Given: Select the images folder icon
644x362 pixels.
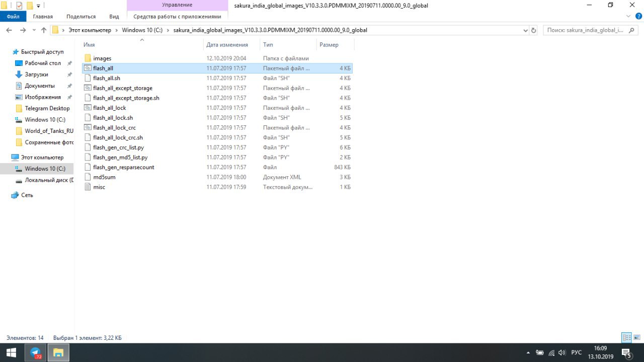Looking at the screenshot, I should pos(88,58).
